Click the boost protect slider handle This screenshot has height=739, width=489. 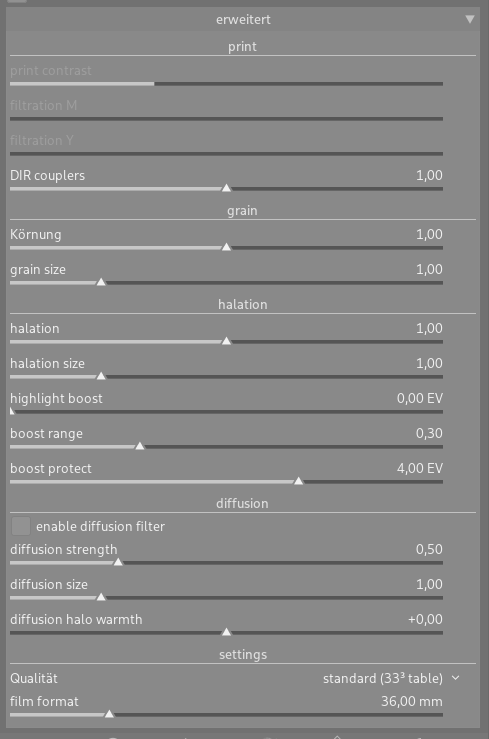299,481
